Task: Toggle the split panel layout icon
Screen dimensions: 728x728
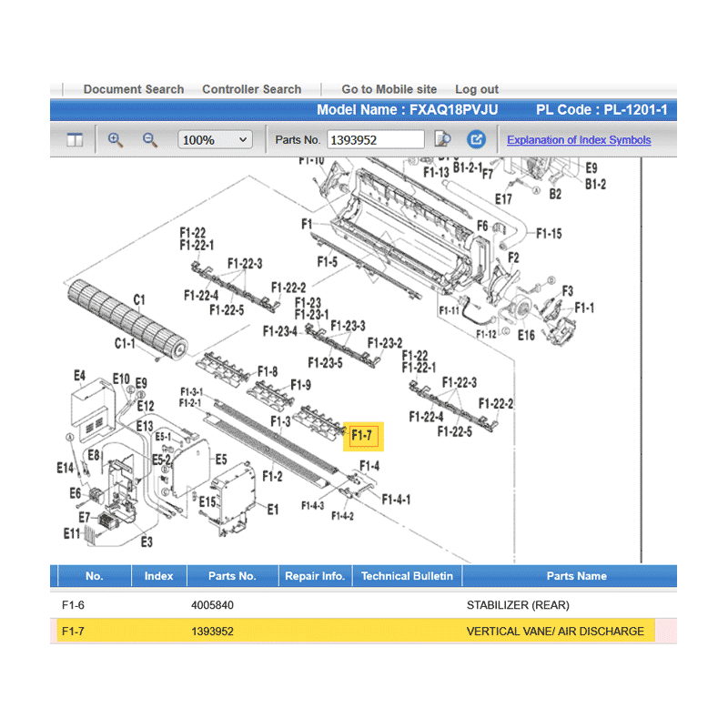Action: [x=75, y=139]
